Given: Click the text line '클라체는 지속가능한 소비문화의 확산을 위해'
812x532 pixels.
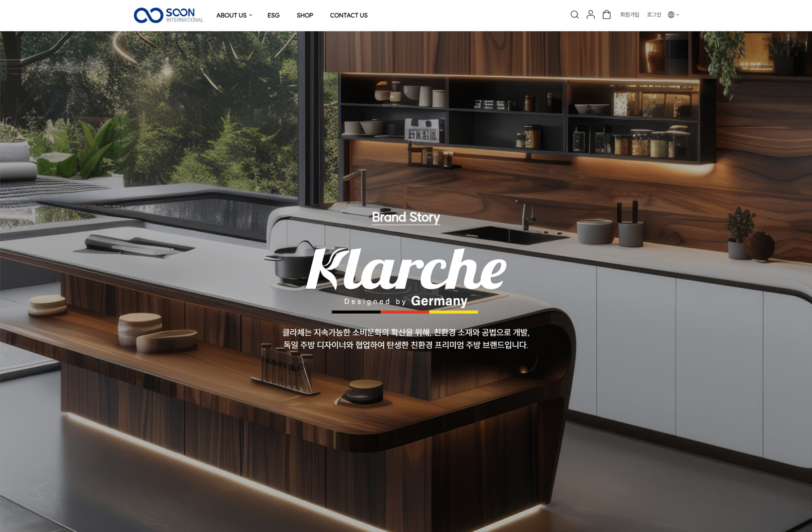Looking at the screenshot, I should coord(357,332).
